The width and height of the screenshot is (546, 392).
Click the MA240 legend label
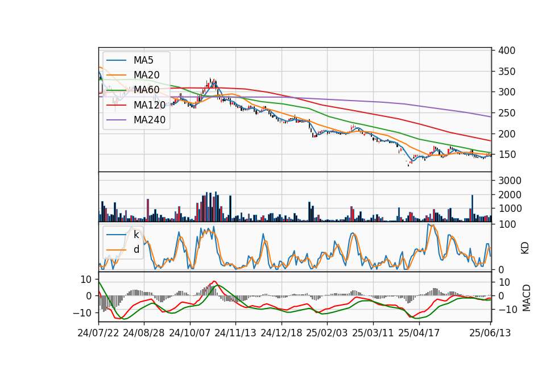(150, 120)
